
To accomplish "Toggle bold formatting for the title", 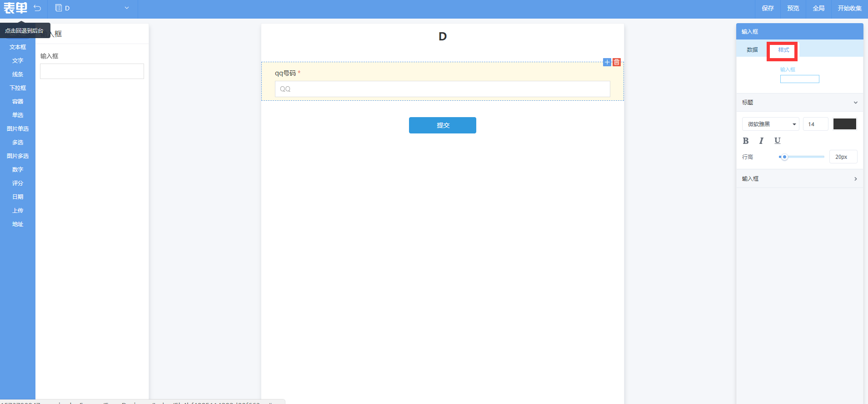I will [x=746, y=141].
